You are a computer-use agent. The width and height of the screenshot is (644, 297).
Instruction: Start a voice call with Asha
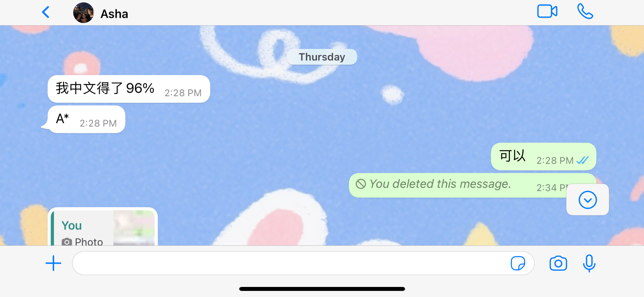(585, 11)
